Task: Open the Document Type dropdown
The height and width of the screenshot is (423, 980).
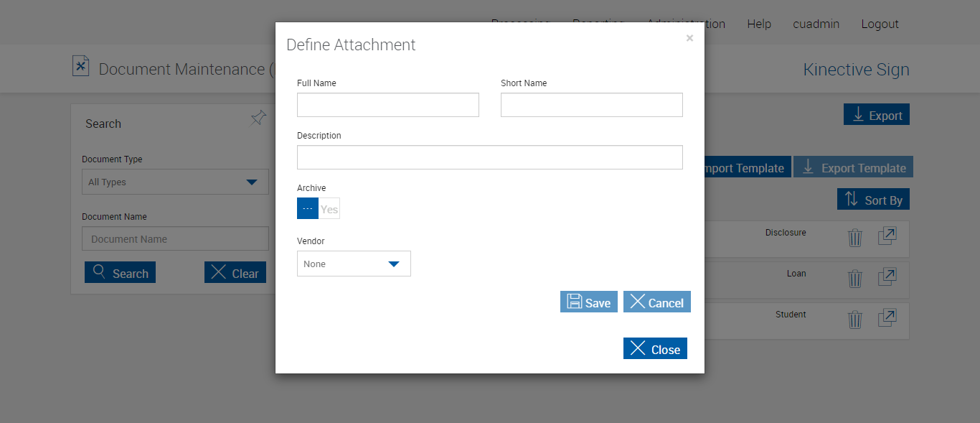Action: click(175, 182)
